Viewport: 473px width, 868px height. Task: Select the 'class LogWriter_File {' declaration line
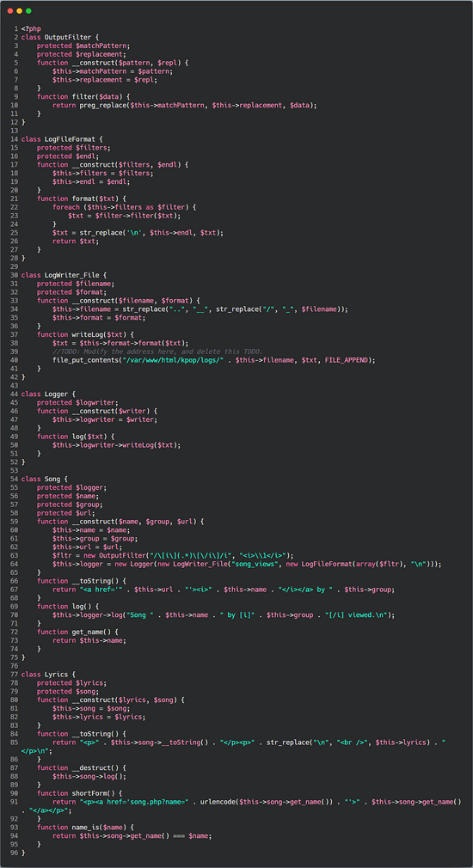63,275
